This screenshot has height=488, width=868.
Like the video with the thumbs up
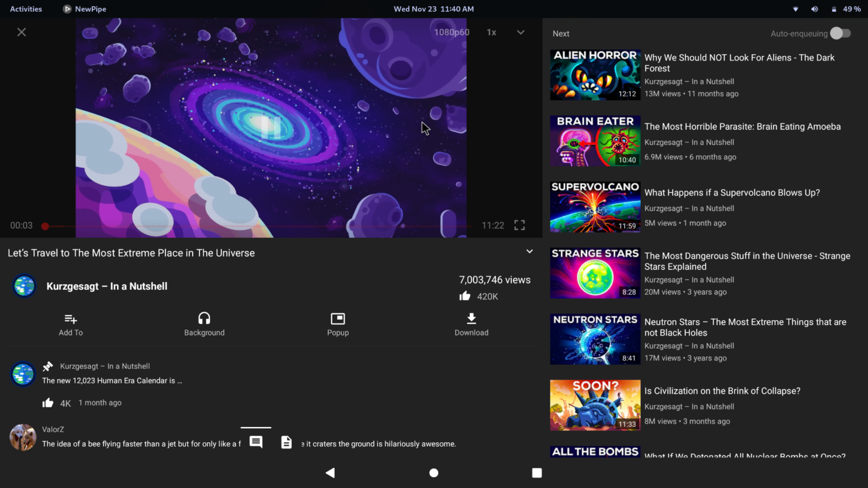pyautogui.click(x=465, y=295)
